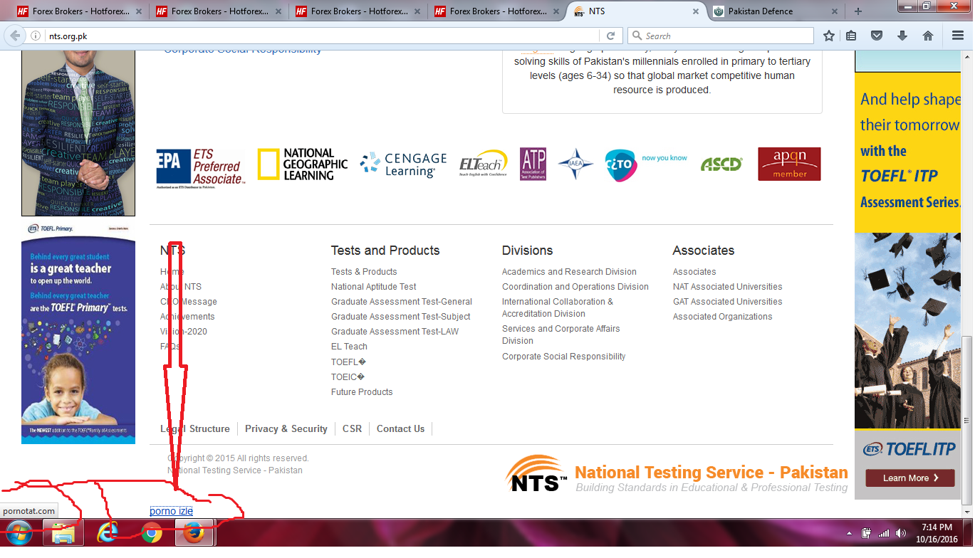The height and width of the screenshot is (558, 980).
Task: Open NAT Associated Universities link
Action: pos(728,287)
